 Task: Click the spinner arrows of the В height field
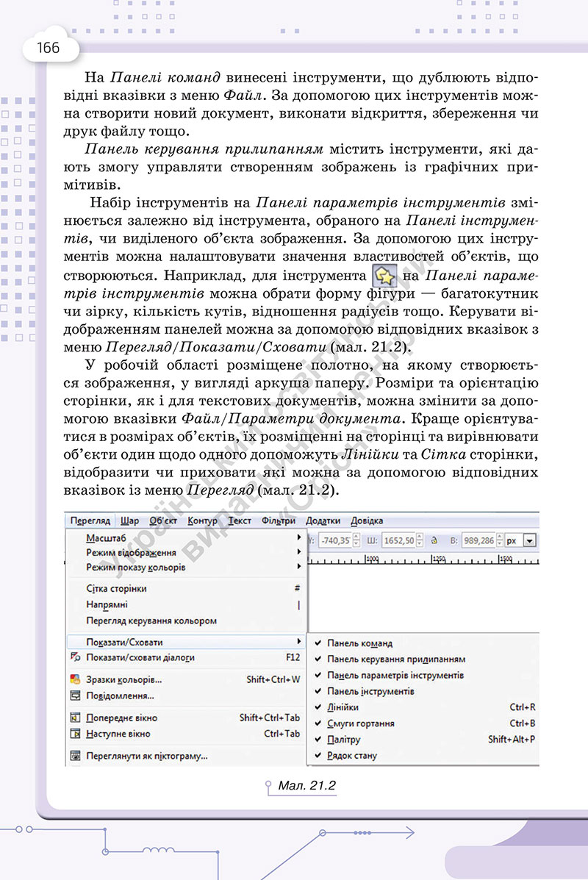(x=500, y=540)
